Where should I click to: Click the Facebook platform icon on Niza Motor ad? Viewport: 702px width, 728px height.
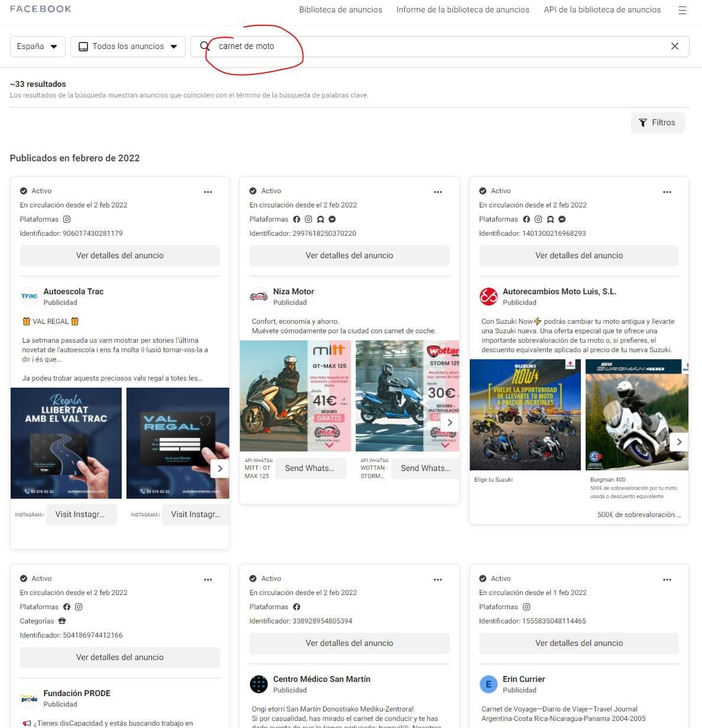pos(297,219)
